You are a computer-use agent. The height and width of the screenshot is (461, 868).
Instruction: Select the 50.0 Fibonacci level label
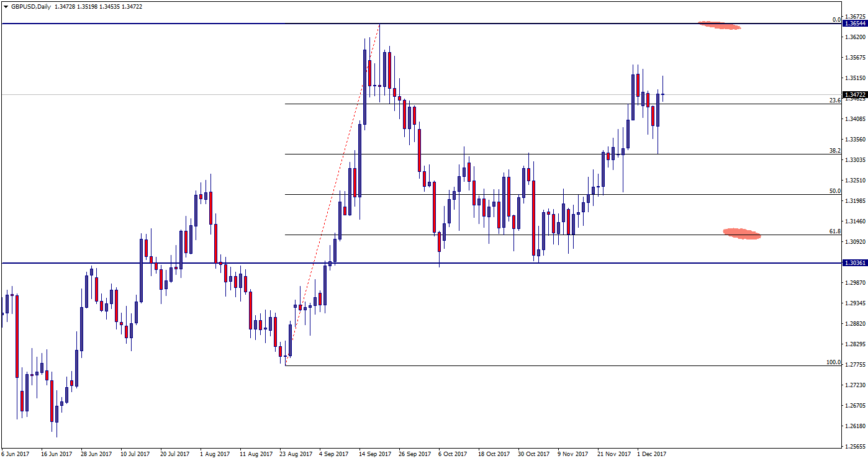834,191
